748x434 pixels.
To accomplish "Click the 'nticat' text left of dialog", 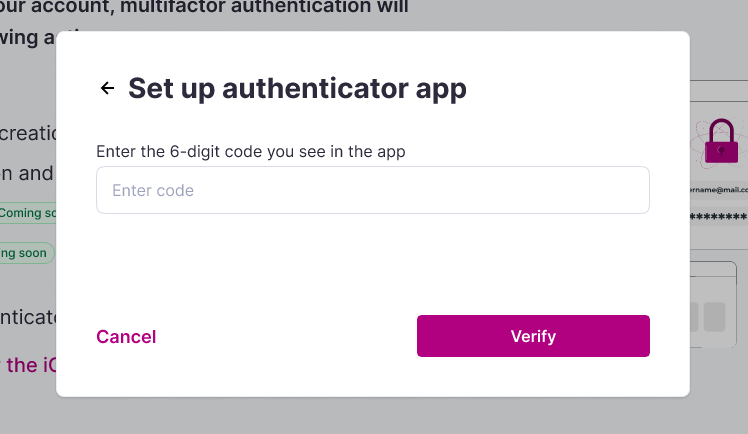I will pos(28,318).
